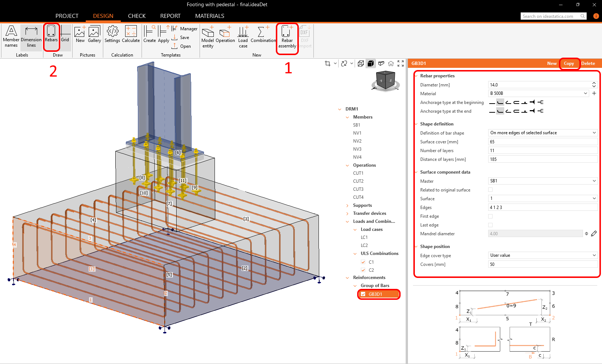Click the Delete button
602x364 pixels.
[588, 63]
